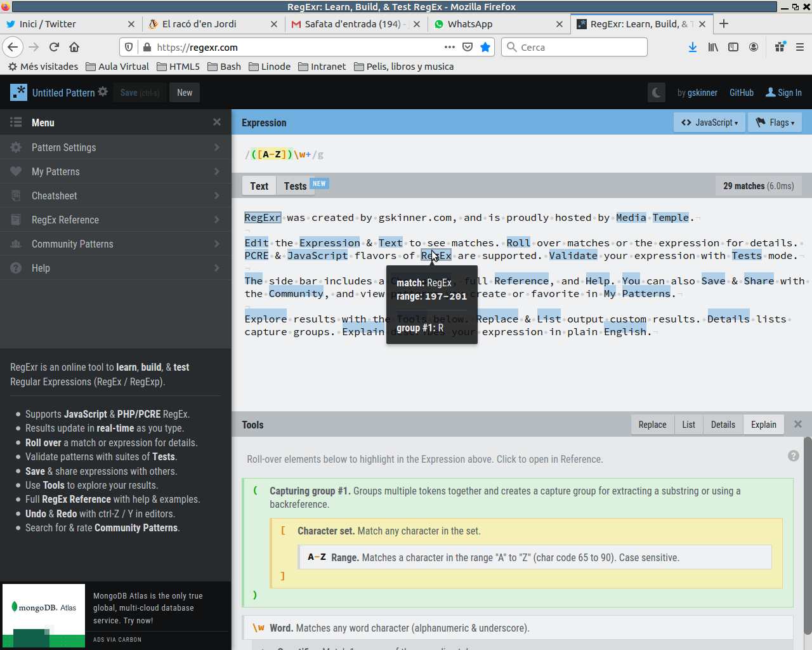This screenshot has height=650, width=812.
Task: Click the RegExr logo icon
Action: 18,92
